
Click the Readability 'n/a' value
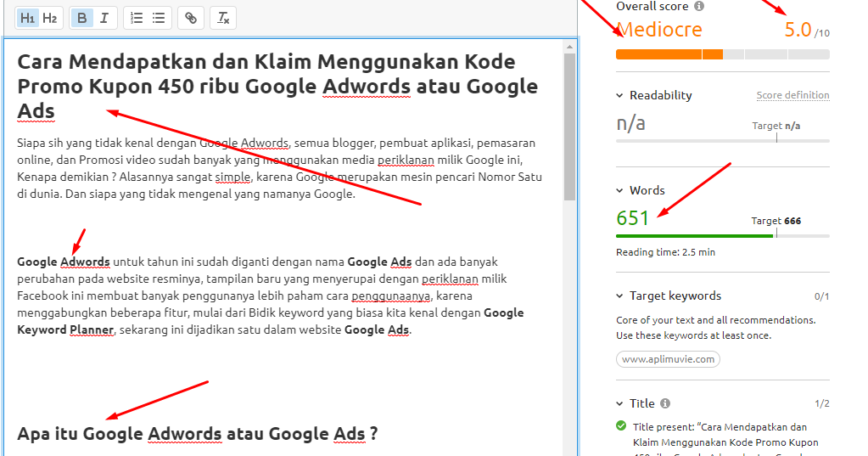pos(630,123)
